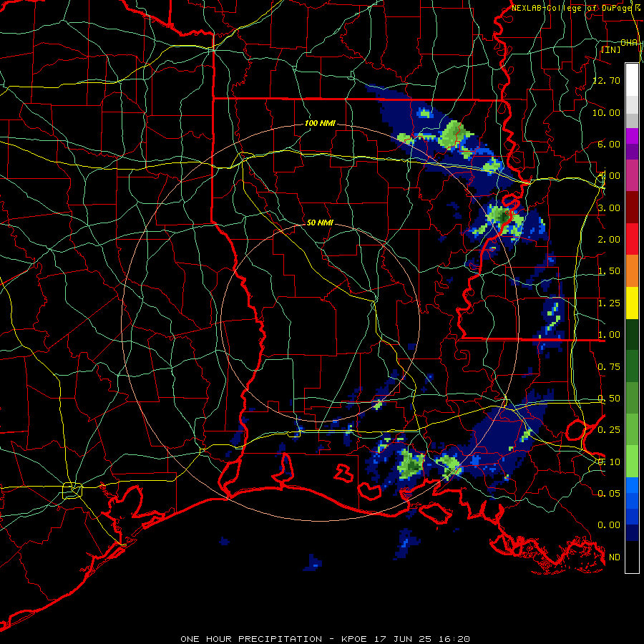Pick the pink swatch in the color bar

(632, 175)
